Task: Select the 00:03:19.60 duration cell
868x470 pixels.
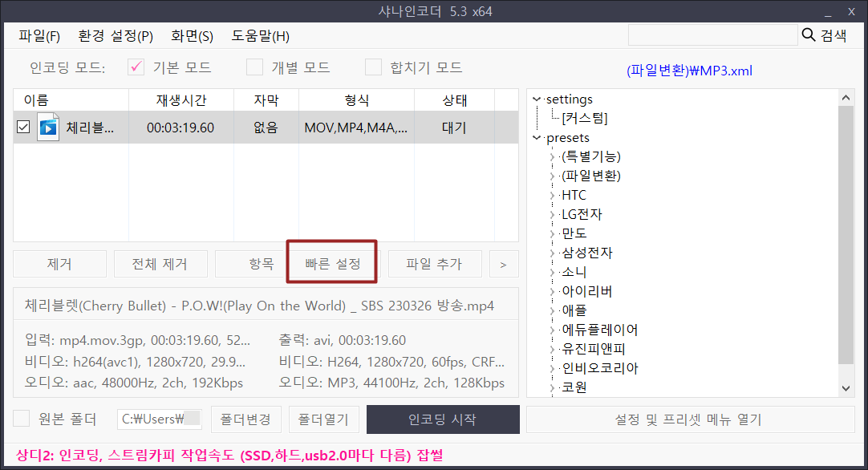Action: point(180,128)
